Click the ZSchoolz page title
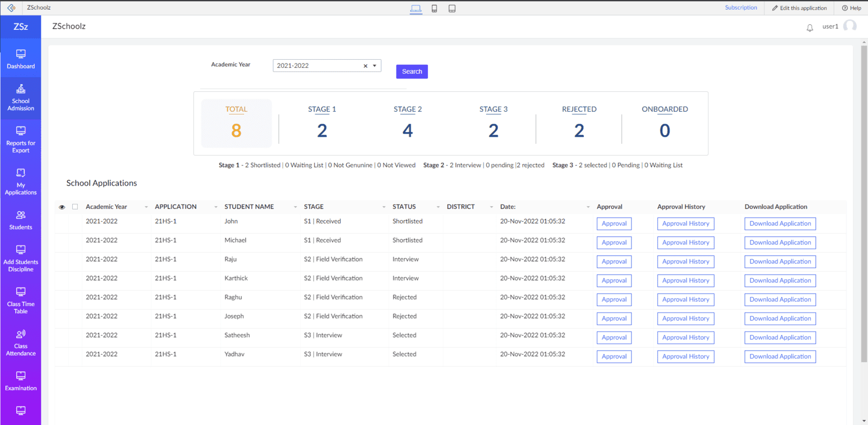Image resolution: width=868 pixels, height=425 pixels. coord(69,26)
